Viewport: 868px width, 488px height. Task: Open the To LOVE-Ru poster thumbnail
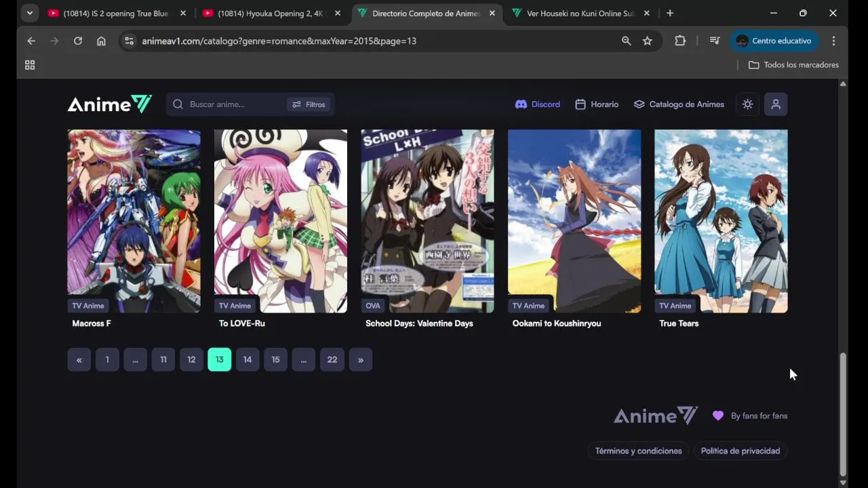(x=281, y=221)
